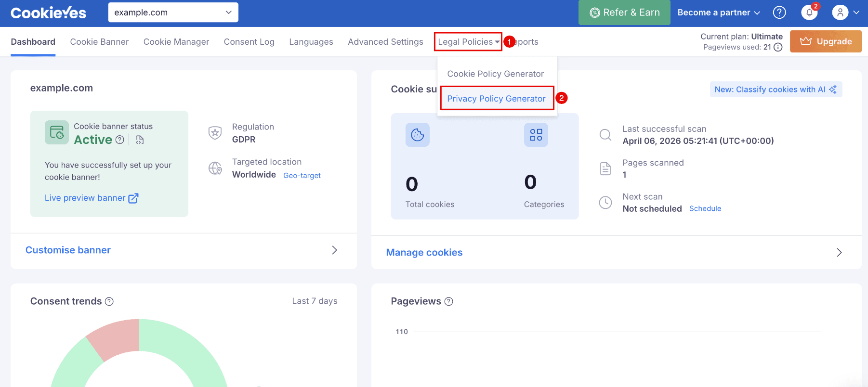This screenshot has height=387, width=868.
Task: Open the Customise banner link
Action: 68,250
